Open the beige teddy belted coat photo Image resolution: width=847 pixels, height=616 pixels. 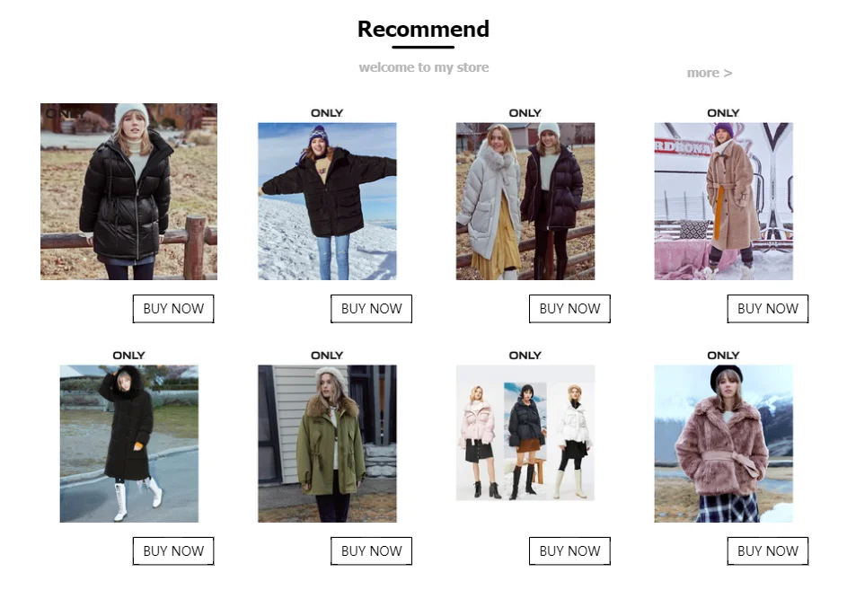[723, 201]
